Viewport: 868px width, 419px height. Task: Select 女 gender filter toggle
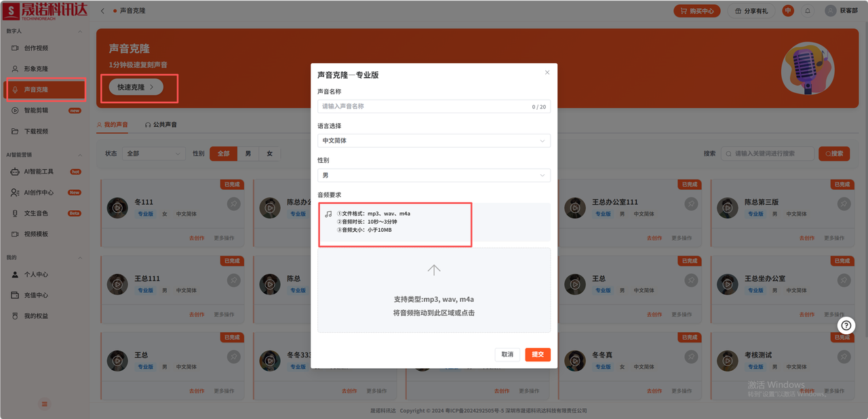270,154
